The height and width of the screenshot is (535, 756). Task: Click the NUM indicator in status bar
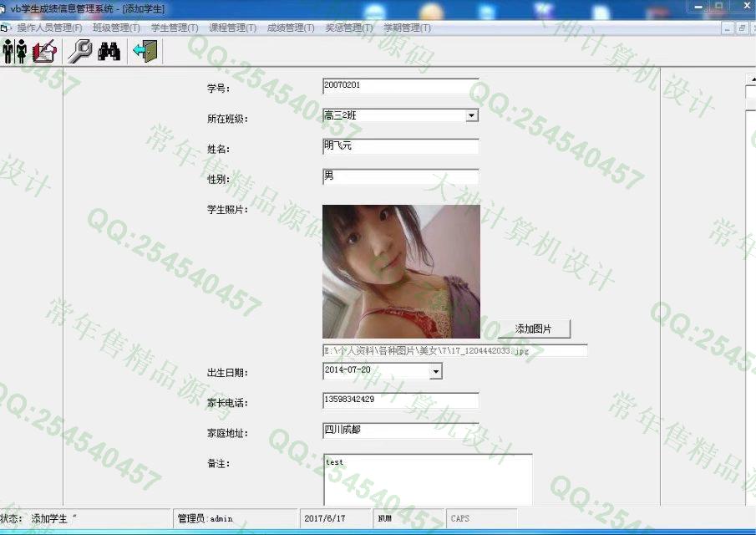click(408, 518)
